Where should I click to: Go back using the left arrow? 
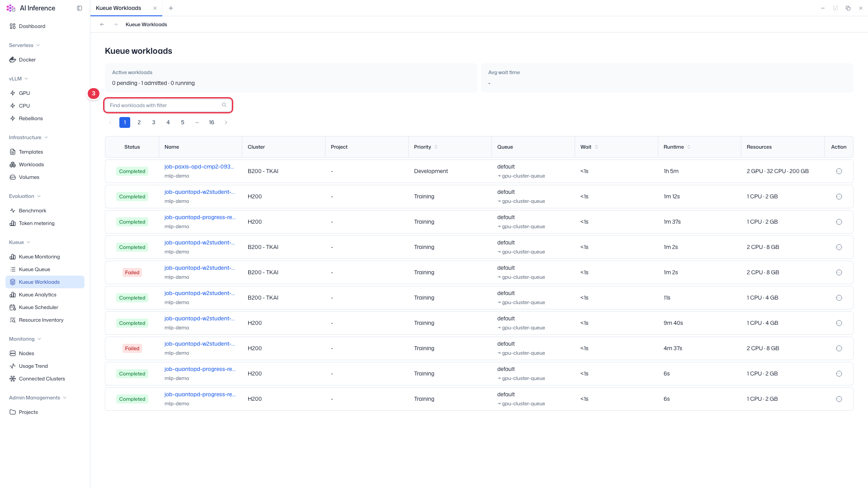coord(102,24)
